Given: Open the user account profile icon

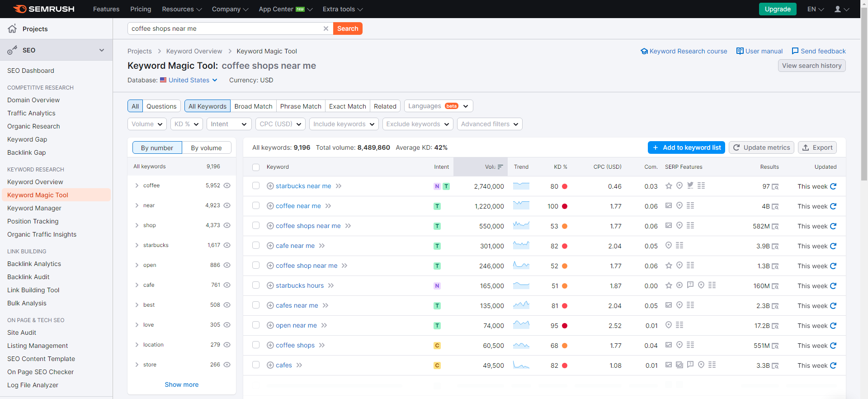Looking at the screenshot, I should tap(838, 9).
